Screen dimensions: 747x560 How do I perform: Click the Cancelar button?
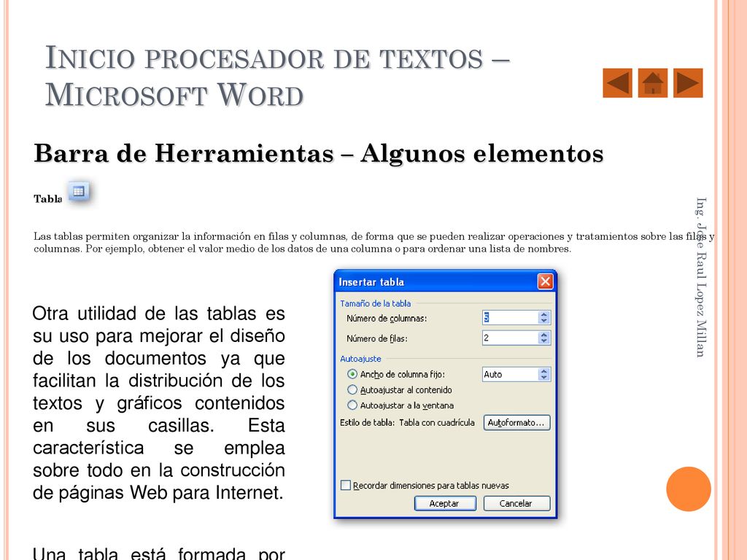[517, 503]
